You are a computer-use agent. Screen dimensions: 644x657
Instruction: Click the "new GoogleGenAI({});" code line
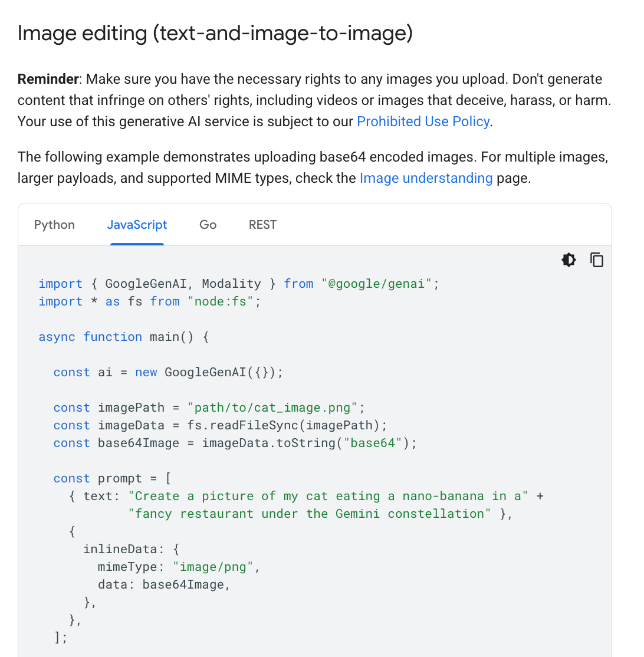tap(209, 372)
